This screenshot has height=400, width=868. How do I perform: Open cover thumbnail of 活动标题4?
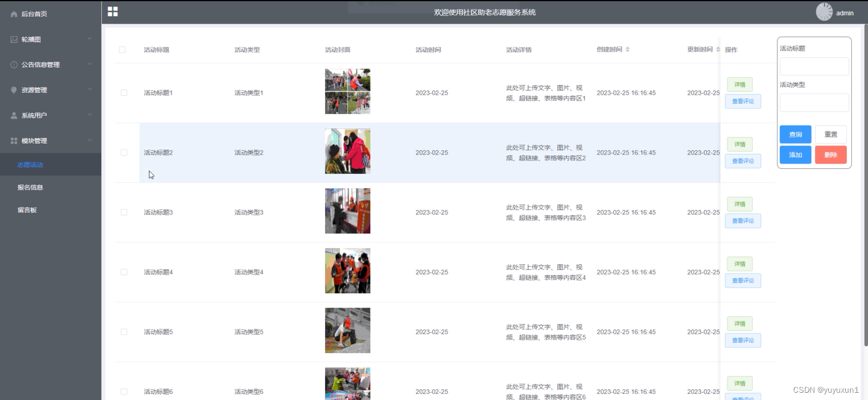coord(347,270)
